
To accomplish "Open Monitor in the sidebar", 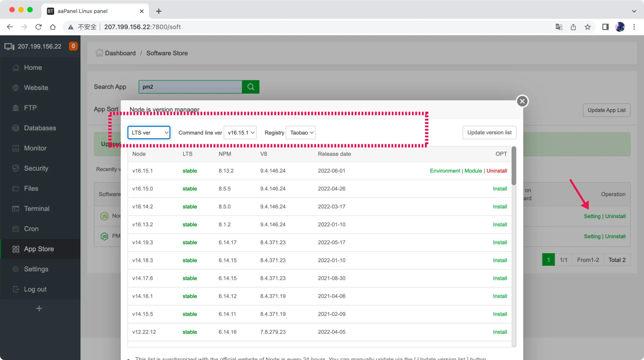I will 35,148.
